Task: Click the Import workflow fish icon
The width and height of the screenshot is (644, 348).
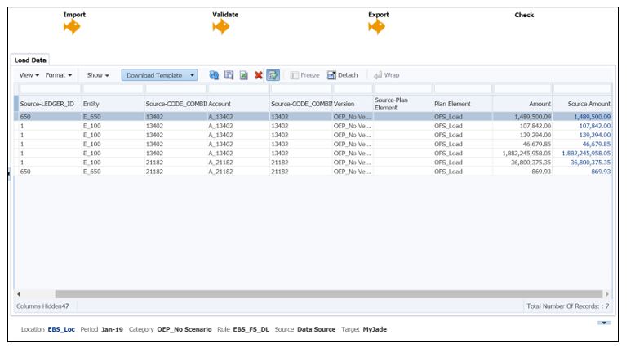Action: pyautogui.click(x=73, y=28)
